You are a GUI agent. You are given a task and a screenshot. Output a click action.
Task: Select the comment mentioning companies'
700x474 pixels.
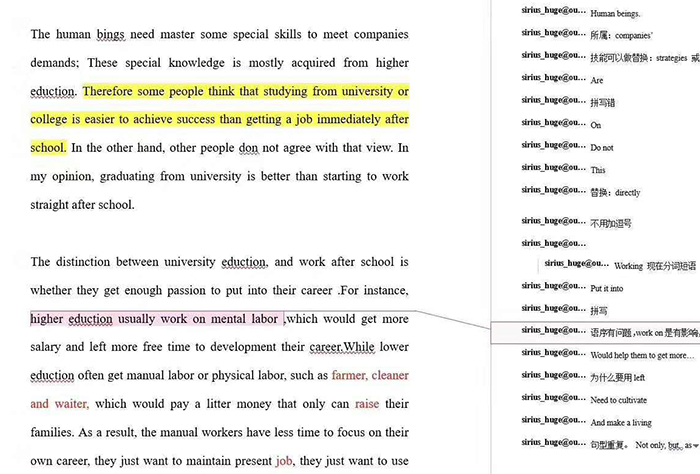615,36
